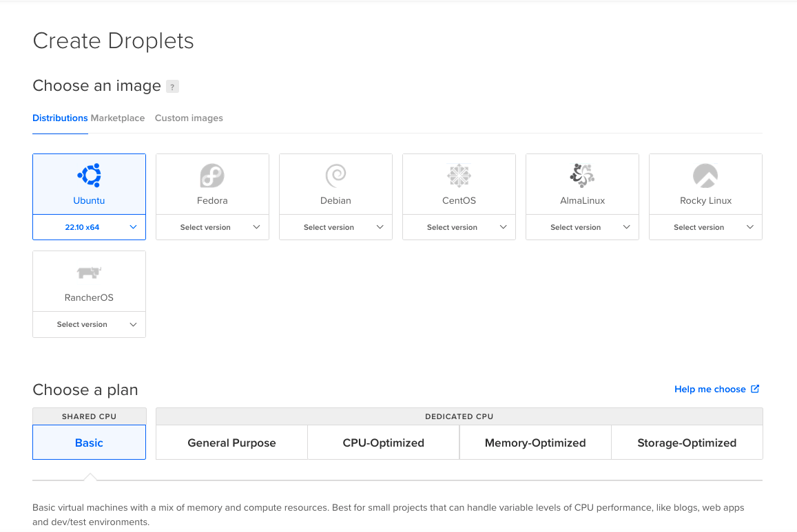Open help question mark beside Choose an image
The image size is (797, 532).
click(173, 87)
